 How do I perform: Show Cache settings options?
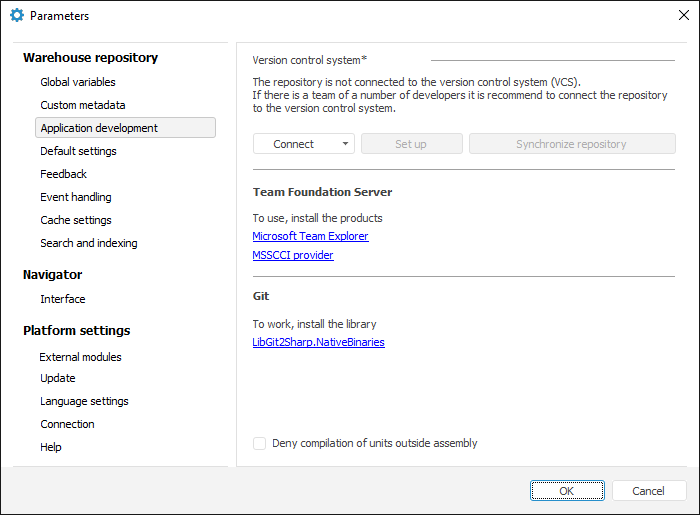pyautogui.click(x=75, y=220)
